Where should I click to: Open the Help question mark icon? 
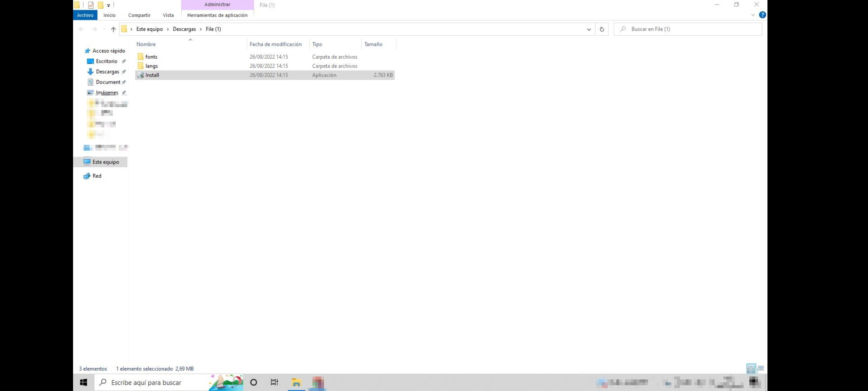[x=762, y=15]
